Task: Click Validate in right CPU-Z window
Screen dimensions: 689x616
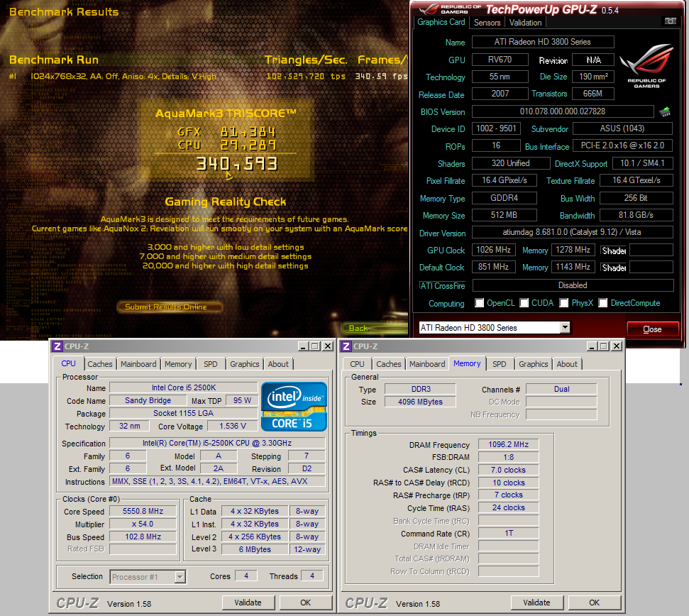Action: pyautogui.click(x=536, y=603)
